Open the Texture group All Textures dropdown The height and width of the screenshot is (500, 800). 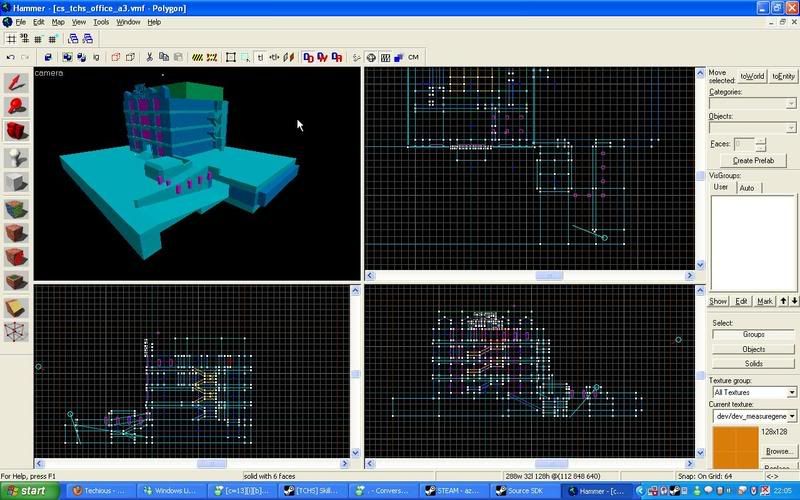click(791, 392)
